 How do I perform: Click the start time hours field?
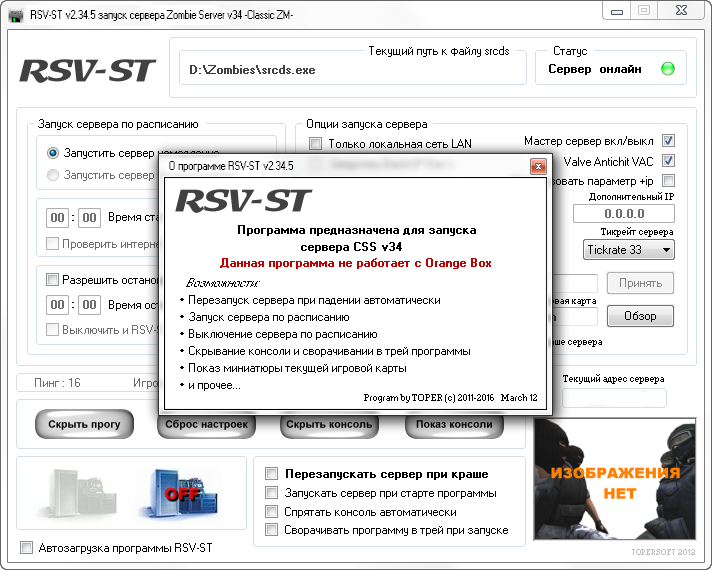tap(57, 218)
